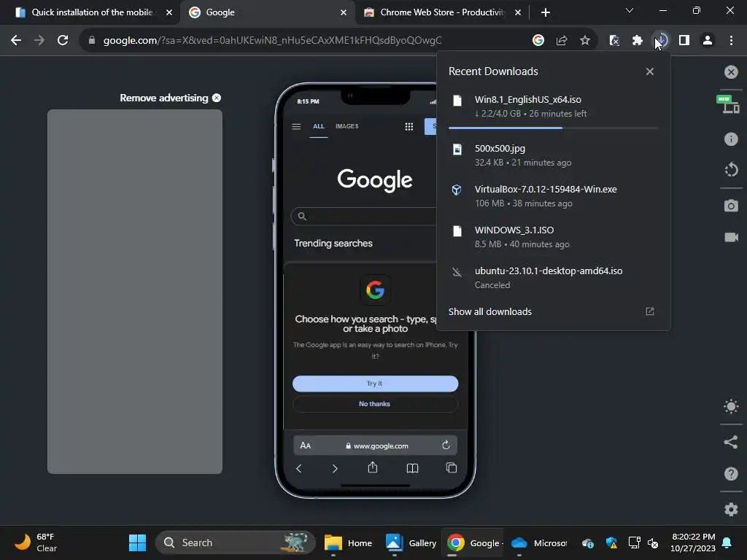This screenshot has height=560, width=747.
Task: Click simulated Safari back arrow
Action: point(298,469)
